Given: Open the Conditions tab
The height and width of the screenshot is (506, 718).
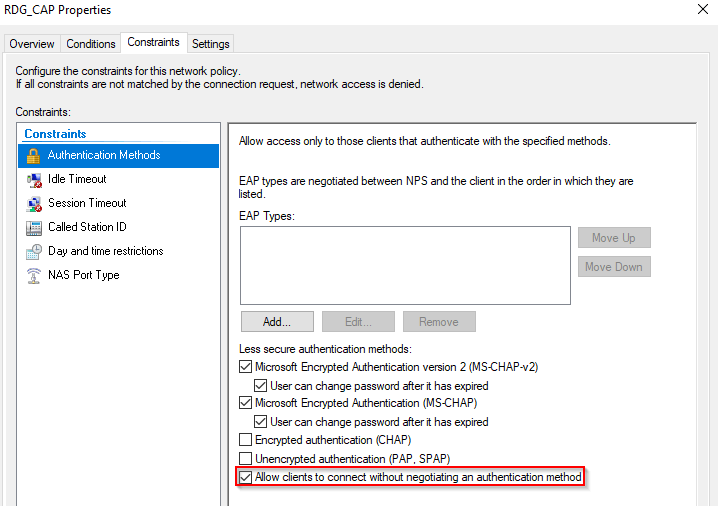Looking at the screenshot, I should 90,44.
